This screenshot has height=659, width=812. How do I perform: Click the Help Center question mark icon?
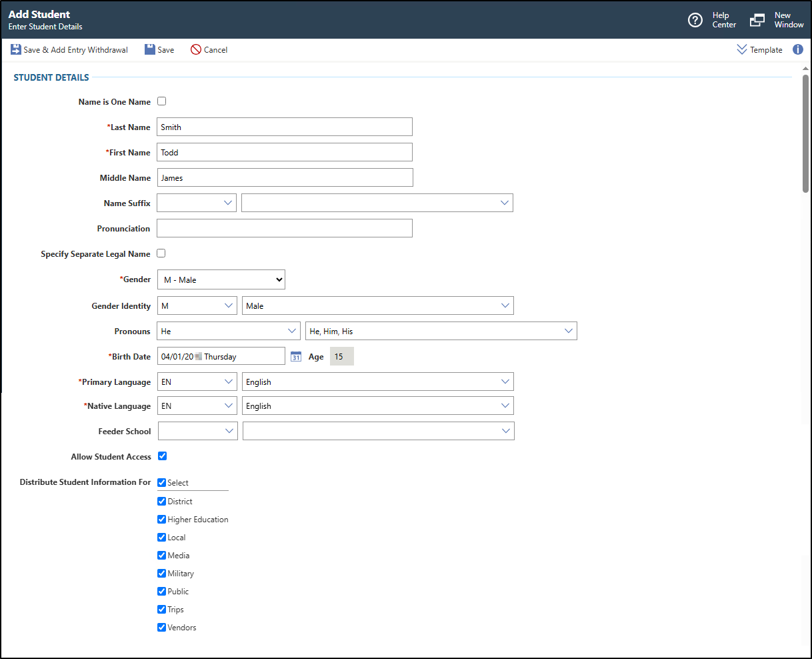pyautogui.click(x=695, y=20)
